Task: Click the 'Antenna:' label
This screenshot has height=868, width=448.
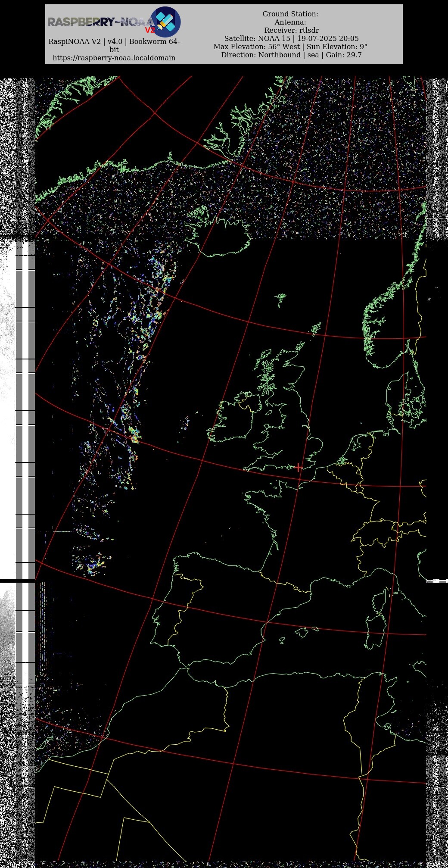Action: click(290, 22)
